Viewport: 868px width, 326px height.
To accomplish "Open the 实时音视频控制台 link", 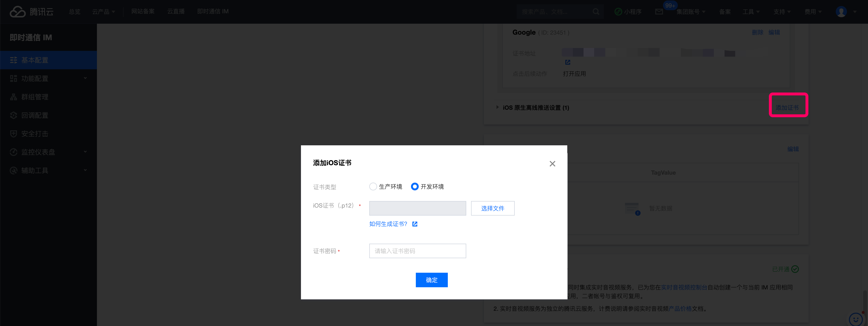I will pos(684,287).
